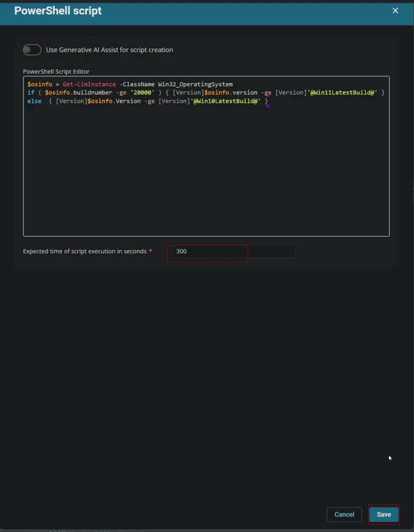Click the 'PowerShell script' dialog title

pos(58,11)
